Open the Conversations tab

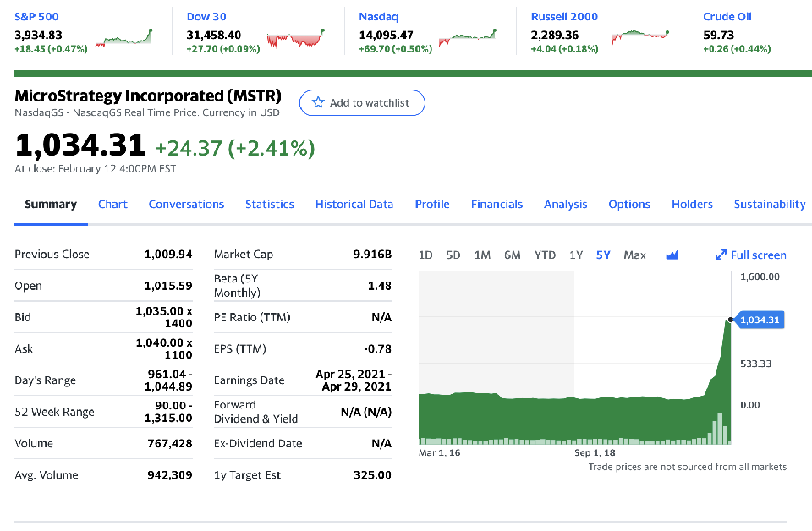point(186,205)
